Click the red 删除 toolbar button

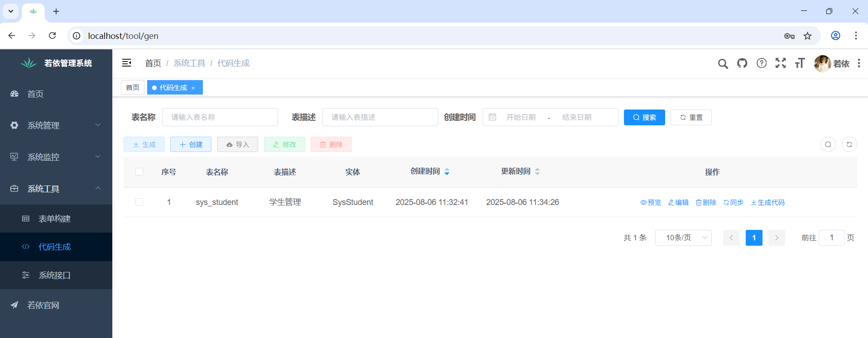(x=331, y=144)
